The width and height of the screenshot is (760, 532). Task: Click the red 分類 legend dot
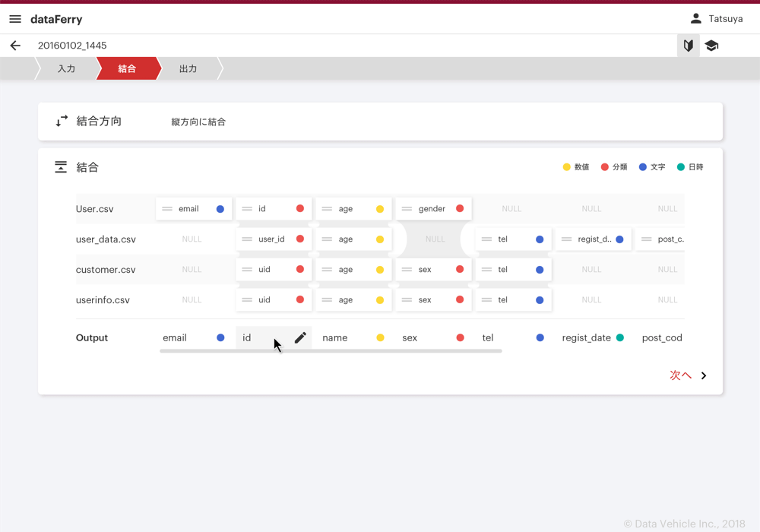[x=604, y=167]
